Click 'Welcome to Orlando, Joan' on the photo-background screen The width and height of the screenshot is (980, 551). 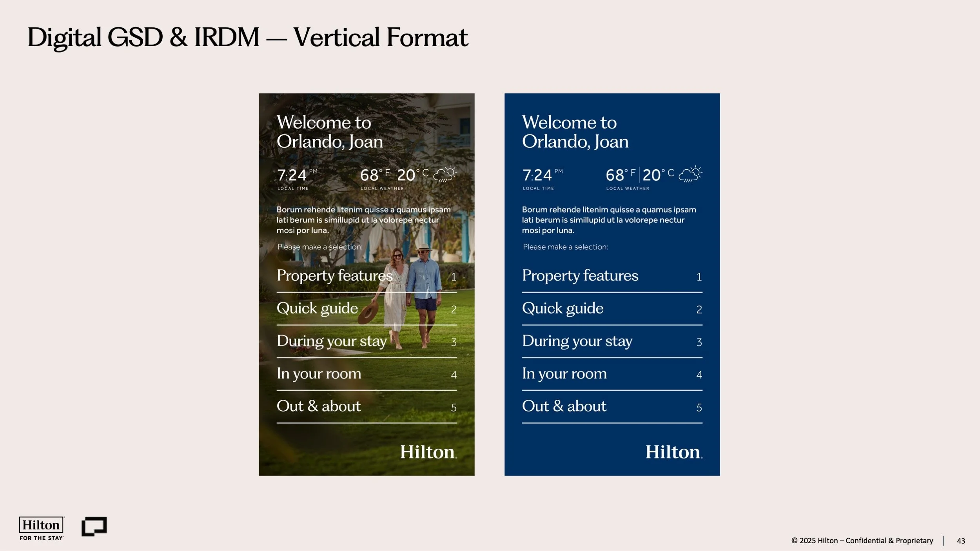pos(330,132)
